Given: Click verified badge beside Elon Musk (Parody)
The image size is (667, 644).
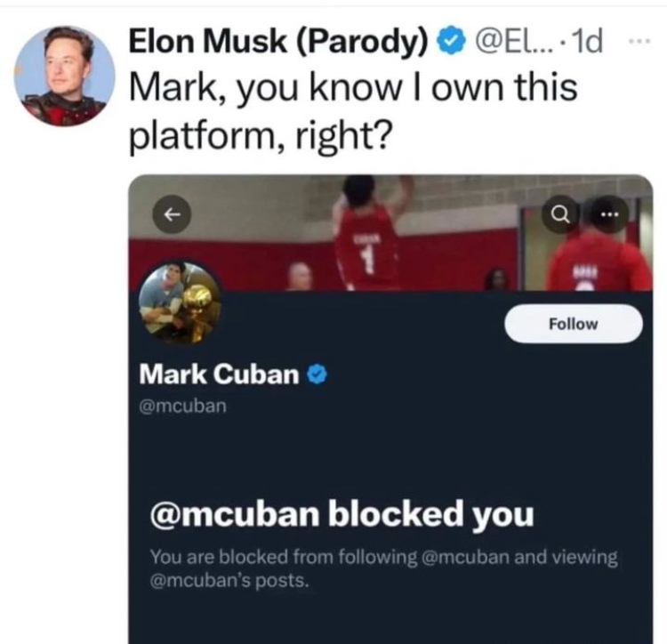Looking at the screenshot, I should tap(452, 41).
